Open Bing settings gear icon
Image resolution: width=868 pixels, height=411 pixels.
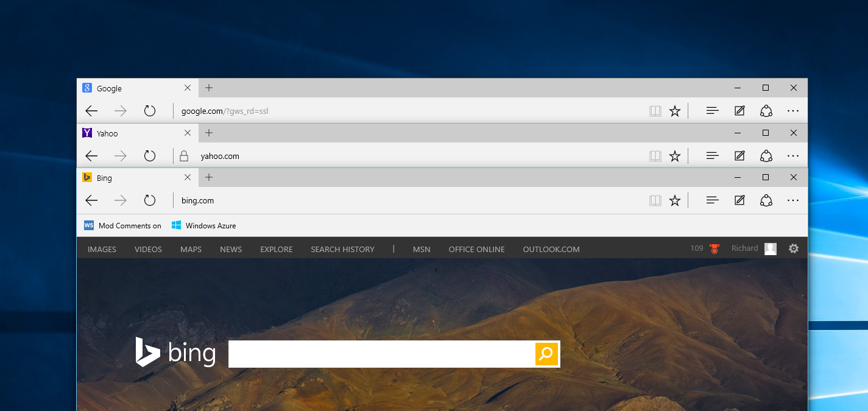click(793, 248)
